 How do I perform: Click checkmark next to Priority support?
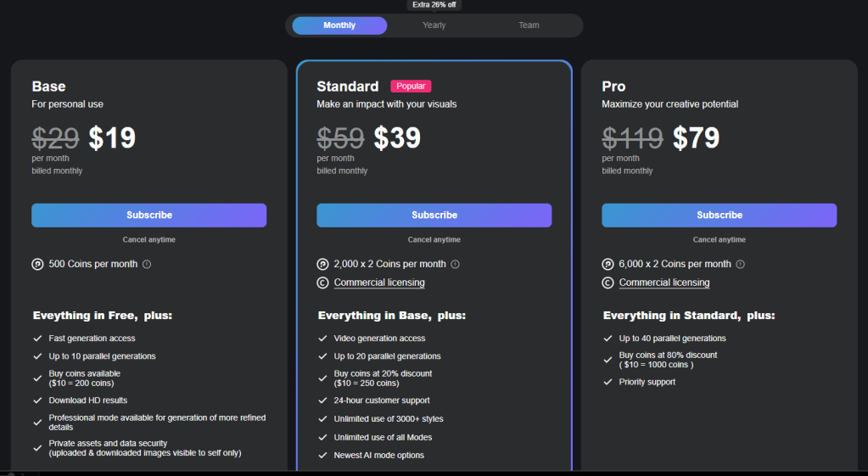[608, 382]
